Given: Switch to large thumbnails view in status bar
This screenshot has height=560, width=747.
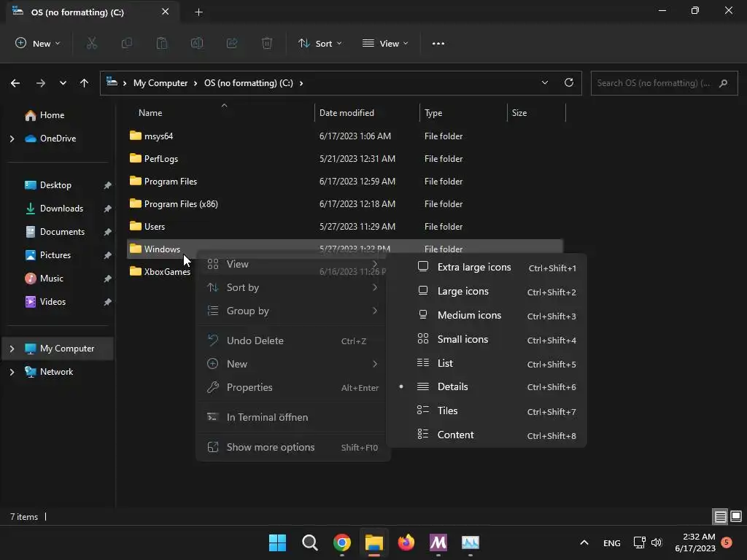Looking at the screenshot, I should [x=736, y=517].
